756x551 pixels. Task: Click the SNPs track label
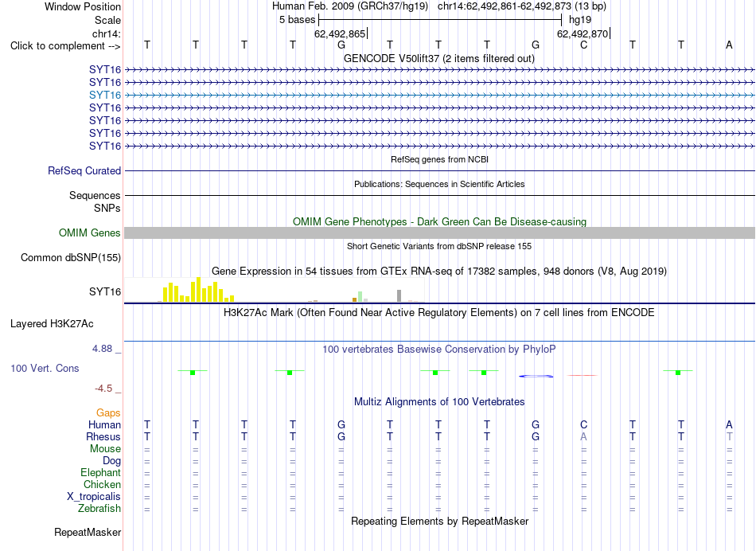point(107,208)
